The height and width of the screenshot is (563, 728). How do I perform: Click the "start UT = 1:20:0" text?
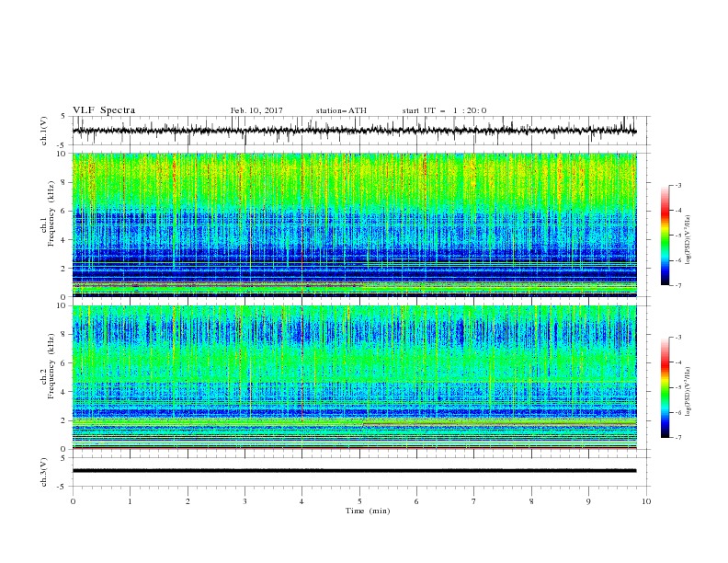pyautogui.click(x=444, y=110)
